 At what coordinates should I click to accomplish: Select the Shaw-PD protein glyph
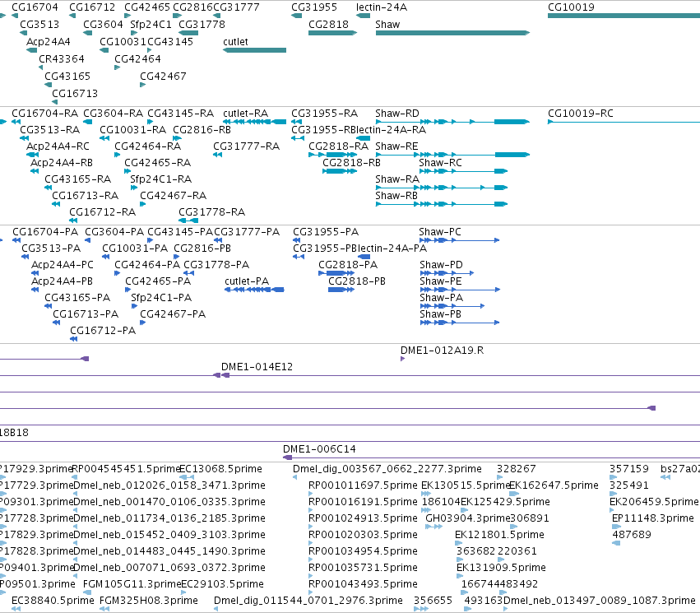tap(447, 273)
